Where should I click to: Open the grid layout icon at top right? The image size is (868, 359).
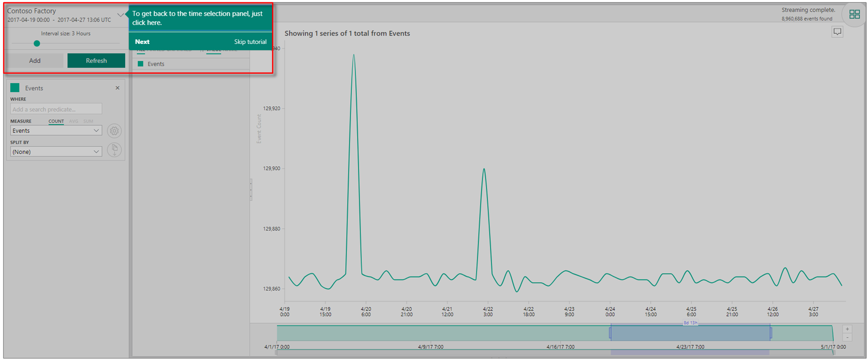coord(854,14)
